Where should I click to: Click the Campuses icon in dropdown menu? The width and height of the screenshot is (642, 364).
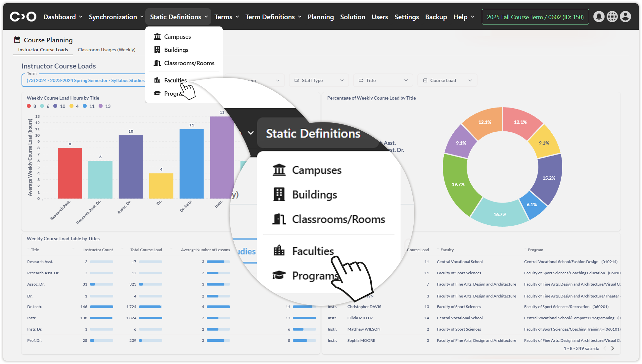pyautogui.click(x=157, y=37)
